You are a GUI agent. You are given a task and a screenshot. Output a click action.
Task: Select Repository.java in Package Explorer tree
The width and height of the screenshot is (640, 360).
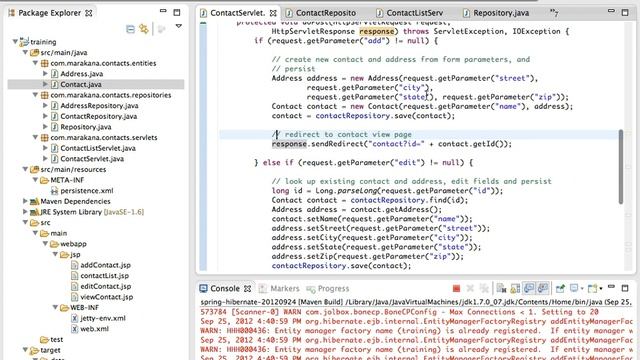click(86, 127)
